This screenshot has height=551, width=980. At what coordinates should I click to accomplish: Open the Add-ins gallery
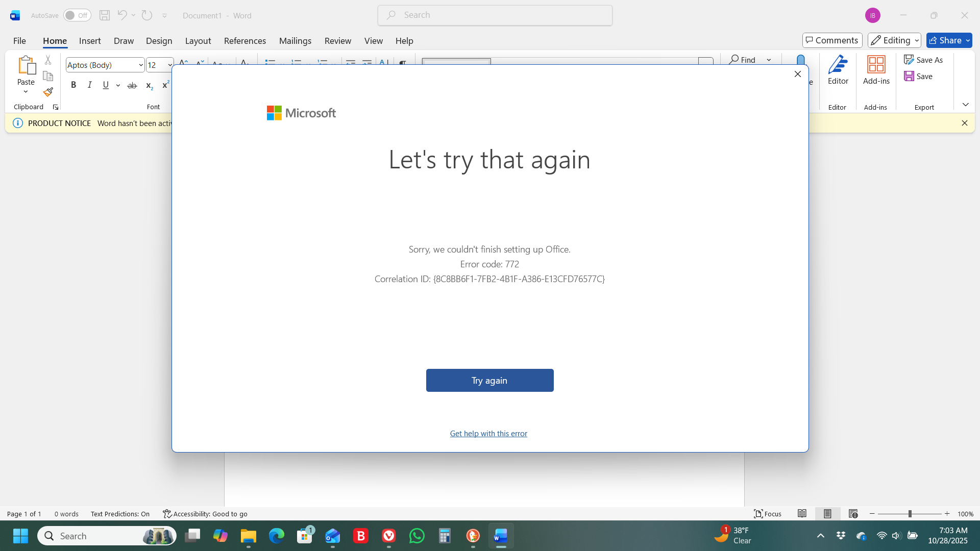(x=876, y=70)
